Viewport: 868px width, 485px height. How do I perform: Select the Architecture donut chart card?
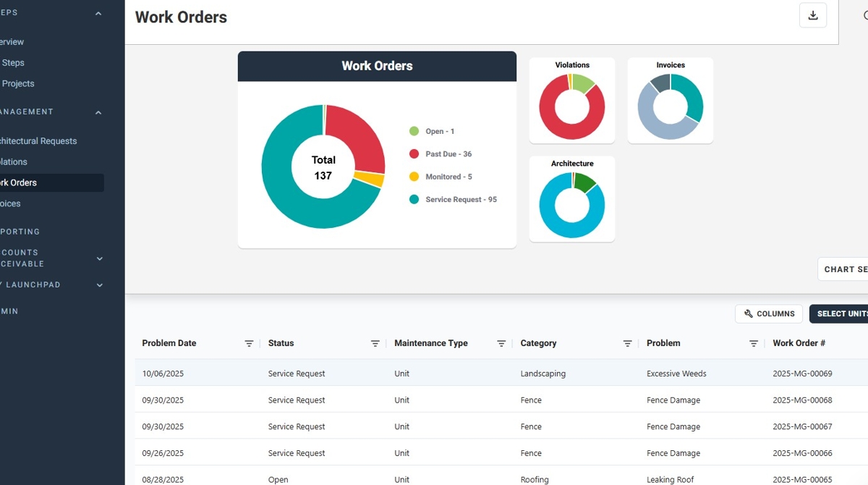[x=572, y=199]
